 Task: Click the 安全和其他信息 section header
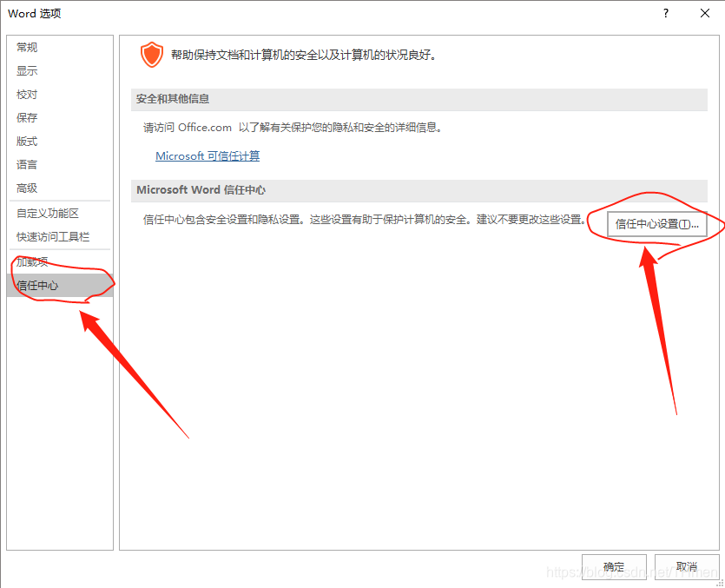pos(419,99)
